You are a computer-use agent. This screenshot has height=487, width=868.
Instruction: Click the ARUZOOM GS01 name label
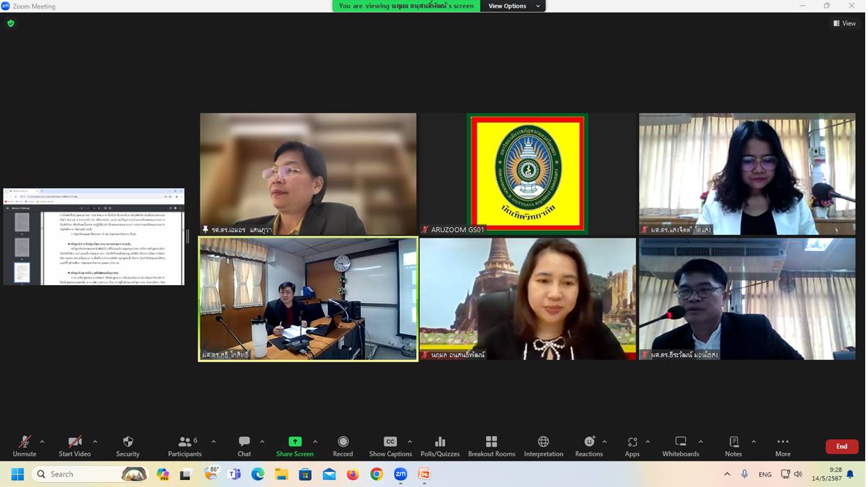tap(457, 229)
